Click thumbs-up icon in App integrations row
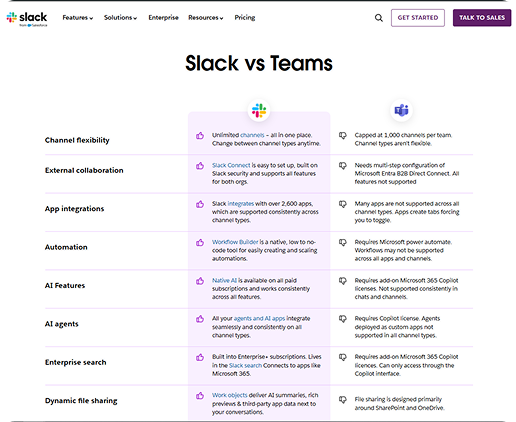516x422 pixels. (200, 204)
